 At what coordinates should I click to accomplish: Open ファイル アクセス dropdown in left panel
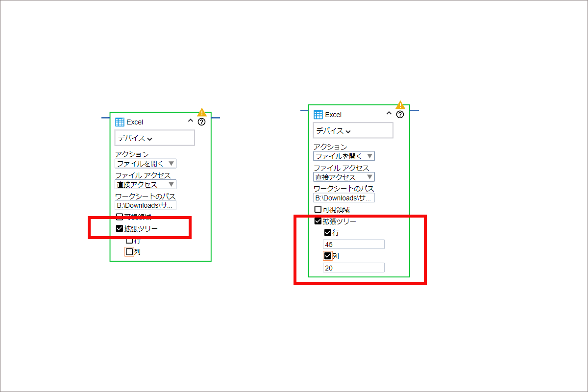pos(146,184)
